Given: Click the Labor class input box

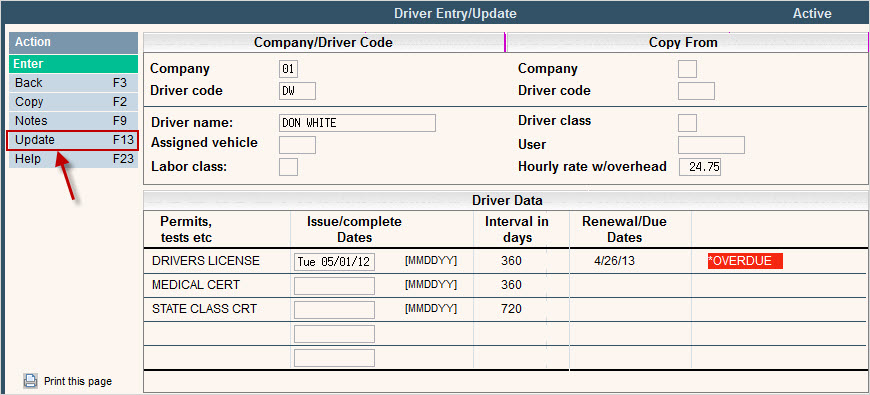Looking at the screenshot, I should pos(289,166).
